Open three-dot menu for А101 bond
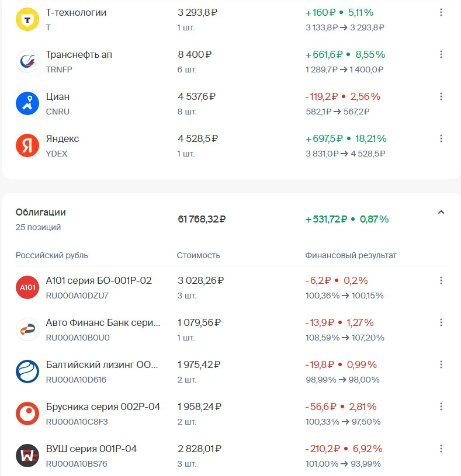This screenshot has height=476, width=461. (441, 280)
